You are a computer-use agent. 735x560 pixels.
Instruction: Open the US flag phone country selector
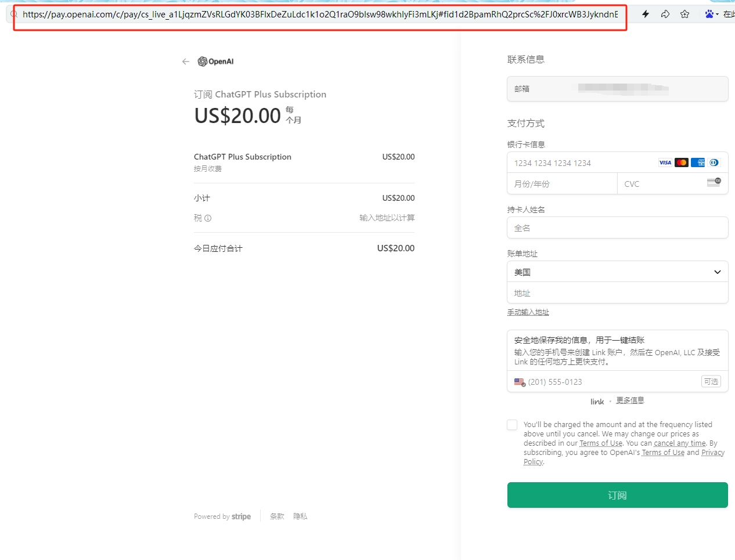519,382
